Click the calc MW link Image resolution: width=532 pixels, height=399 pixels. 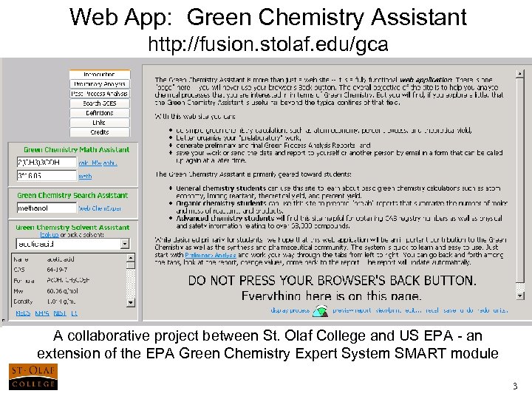[98, 163]
